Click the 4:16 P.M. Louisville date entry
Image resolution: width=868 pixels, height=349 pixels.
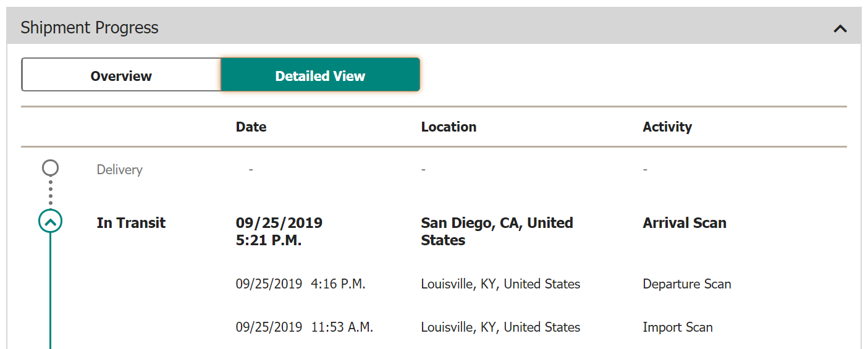point(300,284)
